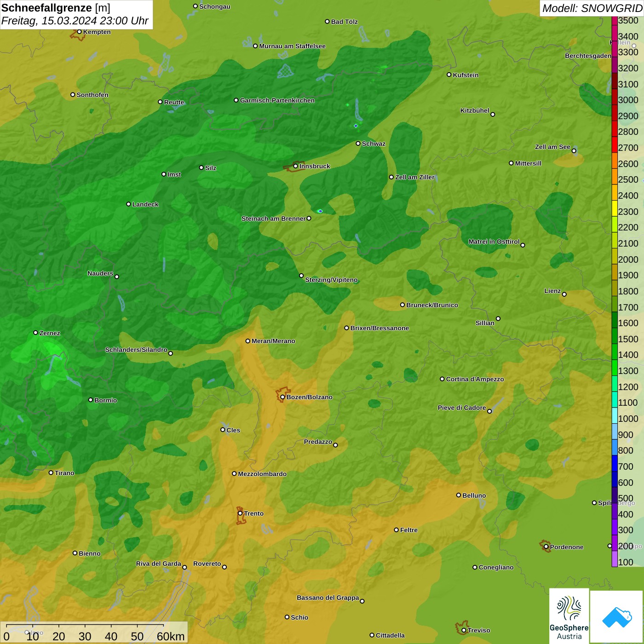Click the Treviso city marker
The height and width of the screenshot is (644, 644).
464,630
